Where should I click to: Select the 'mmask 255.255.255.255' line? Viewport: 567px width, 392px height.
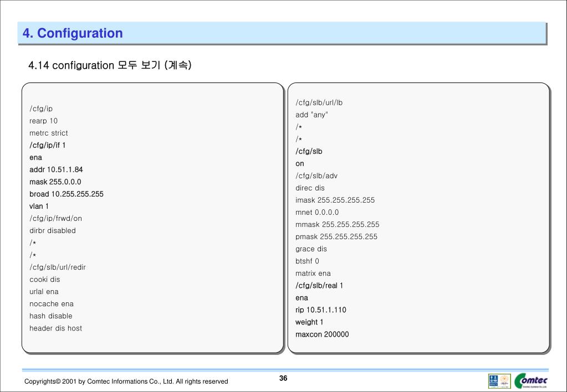(338, 225)
